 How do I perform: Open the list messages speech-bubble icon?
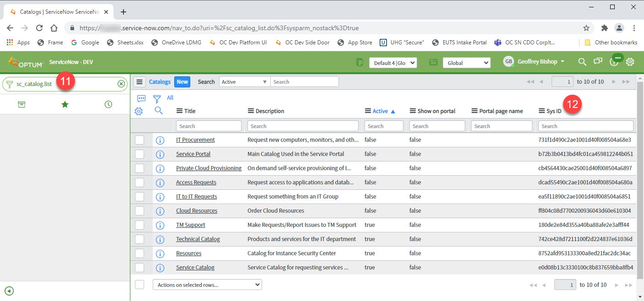coord(141,97)
